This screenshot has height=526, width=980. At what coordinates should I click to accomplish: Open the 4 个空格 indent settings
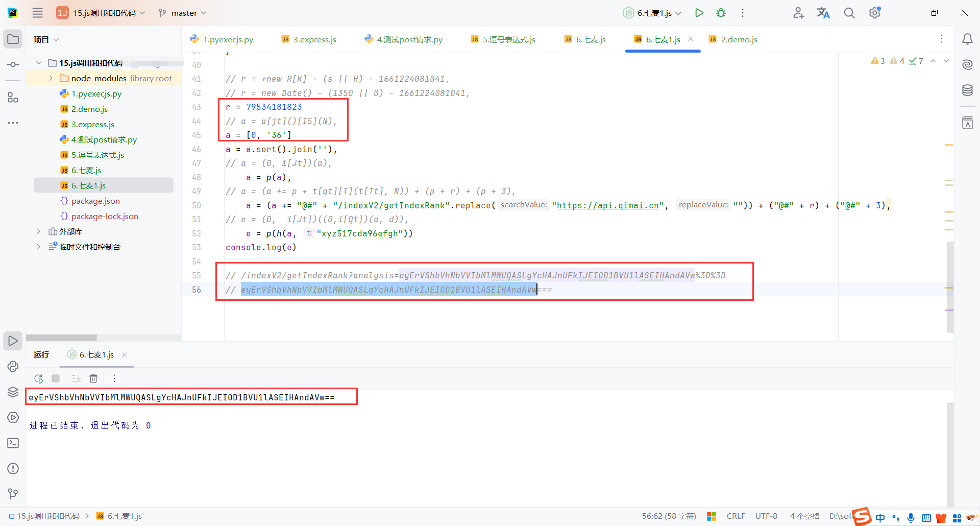(x=804, y=516)
